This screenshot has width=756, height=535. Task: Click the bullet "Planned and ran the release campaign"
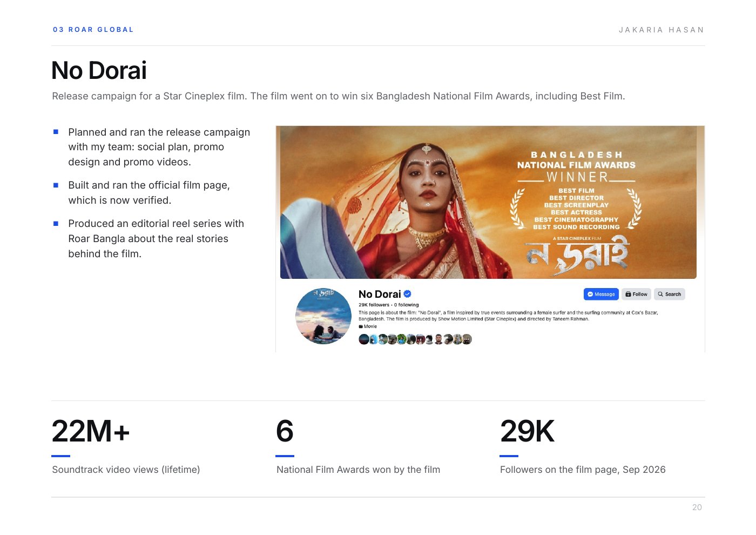pos(159,147)
